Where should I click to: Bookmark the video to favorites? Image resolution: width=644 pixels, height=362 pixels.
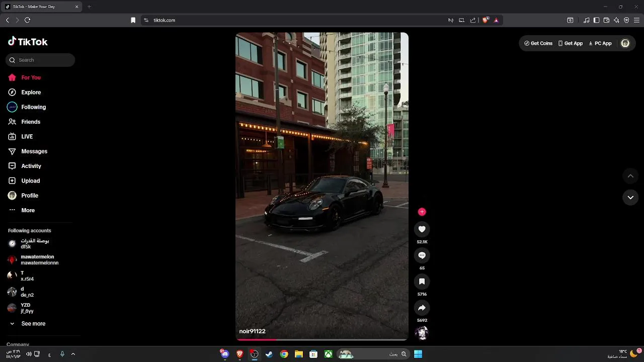[422, 282]
